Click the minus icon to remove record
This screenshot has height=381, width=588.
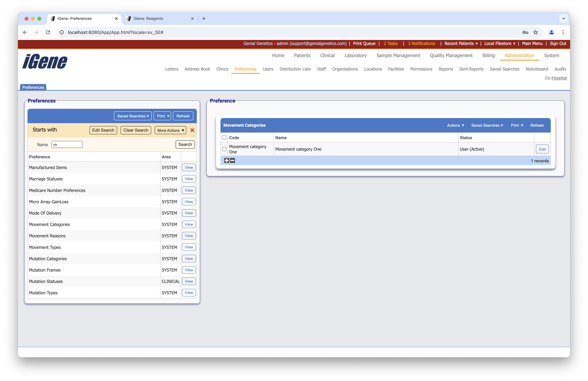pyautogui.click(x=232, y=161)
